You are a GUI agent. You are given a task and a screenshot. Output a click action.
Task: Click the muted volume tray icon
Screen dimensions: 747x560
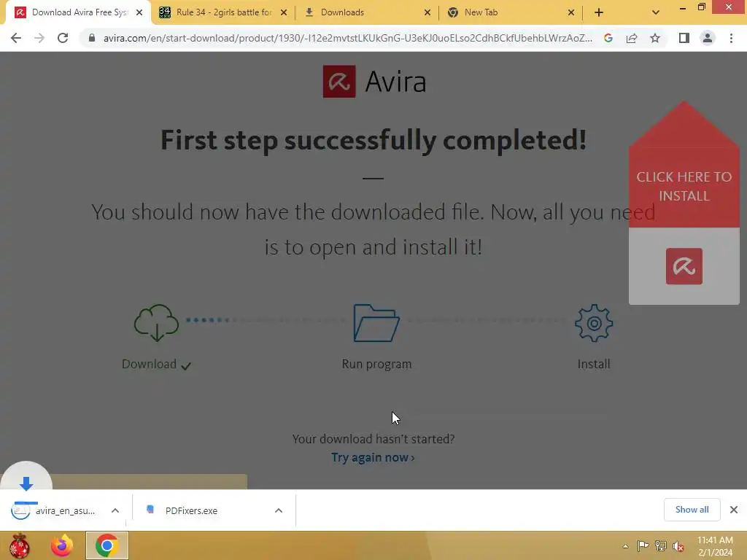pos(678,546)
